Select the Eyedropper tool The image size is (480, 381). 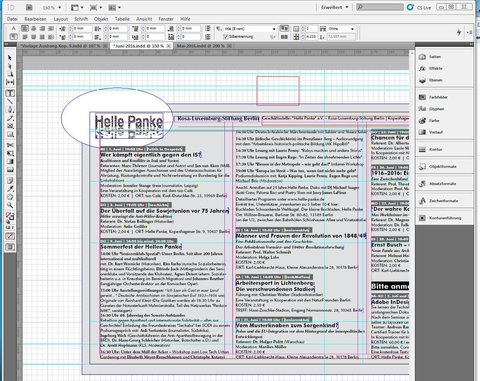(x=10, y=189)
